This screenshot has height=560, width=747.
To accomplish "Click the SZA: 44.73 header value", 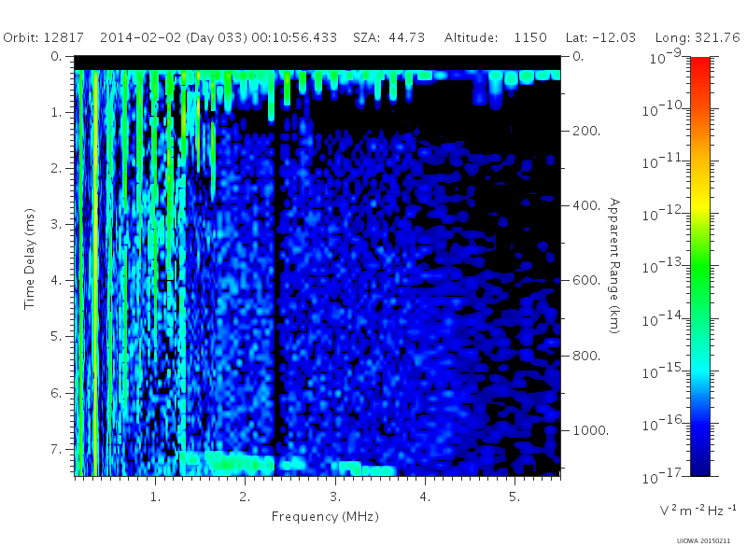I will pyautogui.click(x=388, y=37).
